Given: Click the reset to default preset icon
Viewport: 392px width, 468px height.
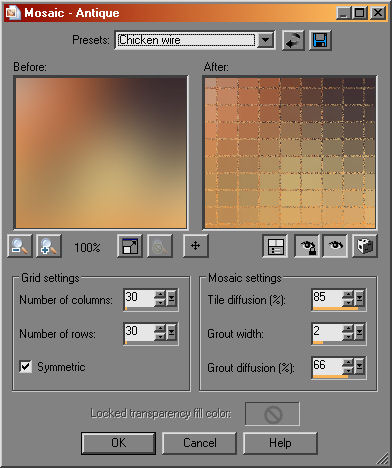Looking at the screenshot, I should click(293, 41).
